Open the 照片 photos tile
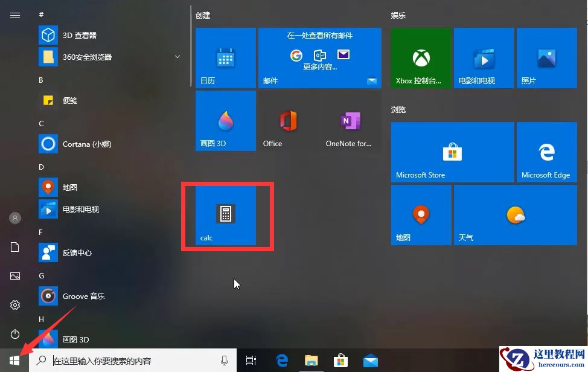The image size is (588, 372). pyautogui.click(x=546, y=57)
